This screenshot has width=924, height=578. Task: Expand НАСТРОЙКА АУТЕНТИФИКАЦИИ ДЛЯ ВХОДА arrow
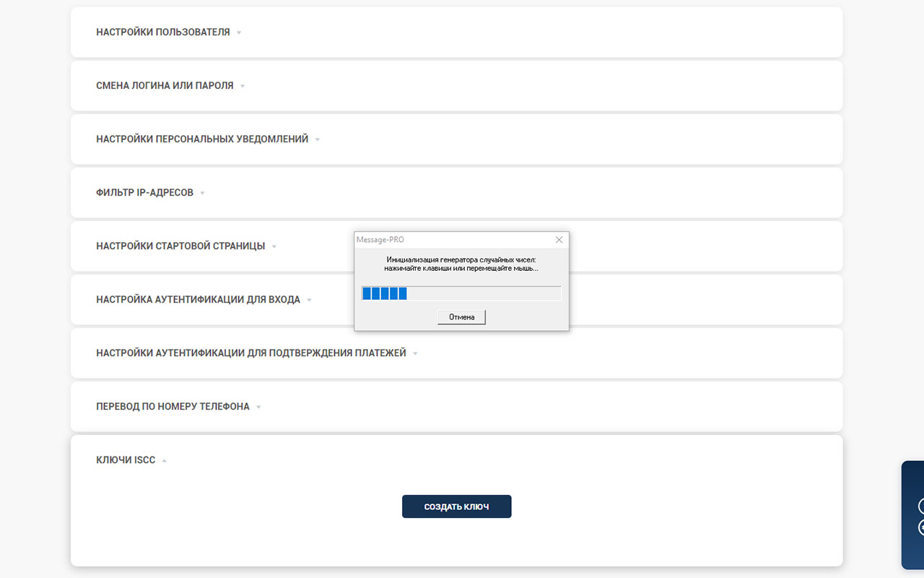point(309,300)
